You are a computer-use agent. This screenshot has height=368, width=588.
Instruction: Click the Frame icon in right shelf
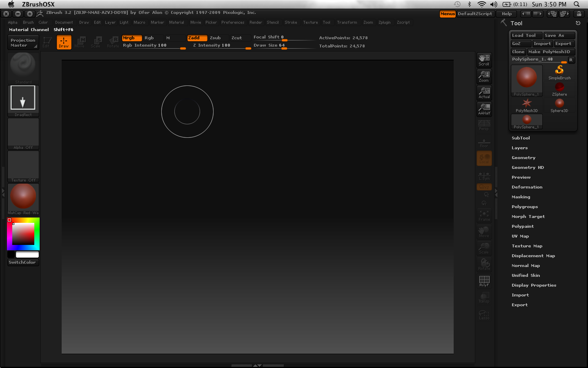click(484, 215)
